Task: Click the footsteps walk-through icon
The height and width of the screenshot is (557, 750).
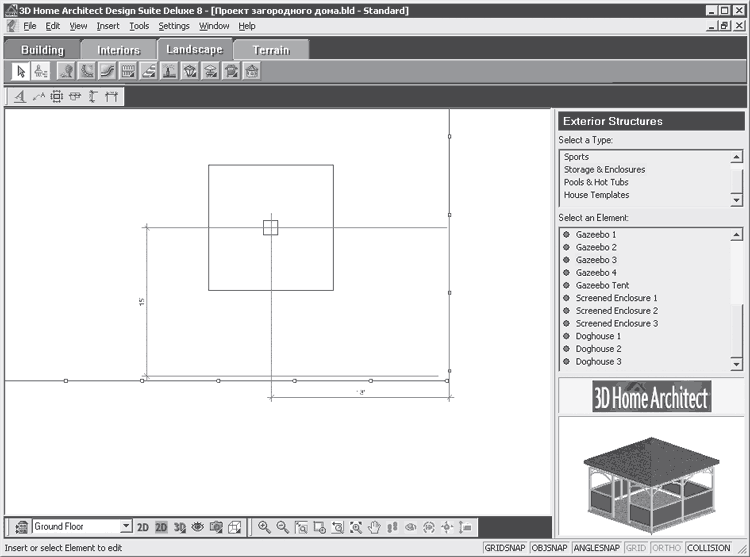Action: click(392, 527)
